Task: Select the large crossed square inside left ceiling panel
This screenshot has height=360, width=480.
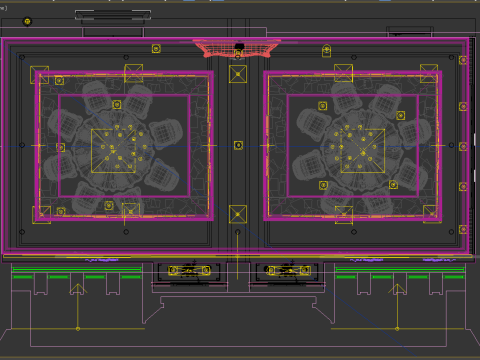Action: point(113,151)
